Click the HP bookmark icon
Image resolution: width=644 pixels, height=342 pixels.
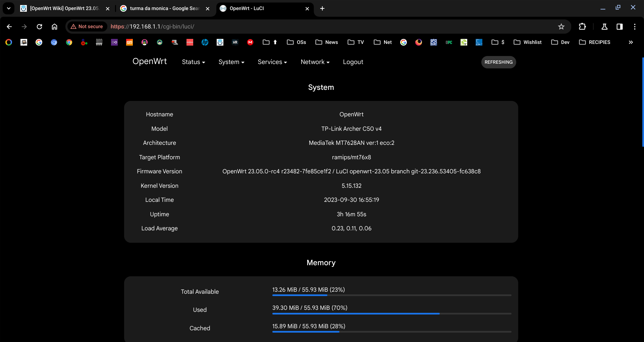205,42
